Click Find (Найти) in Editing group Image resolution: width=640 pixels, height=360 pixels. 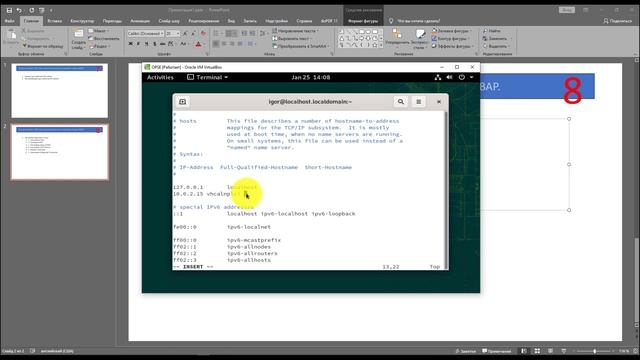(x=492, y=31)
